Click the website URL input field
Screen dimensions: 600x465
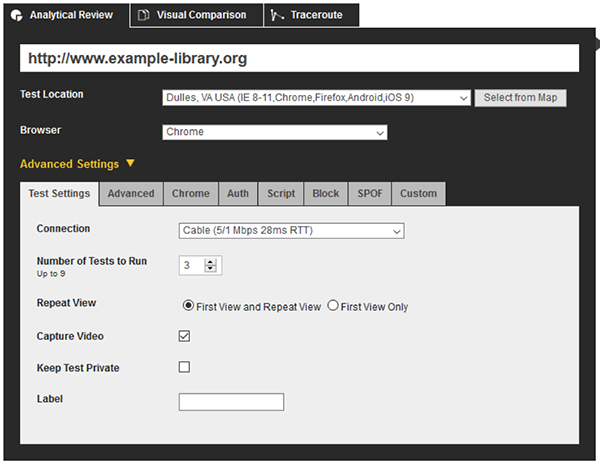pyautogui.click(x=299, y=58)
